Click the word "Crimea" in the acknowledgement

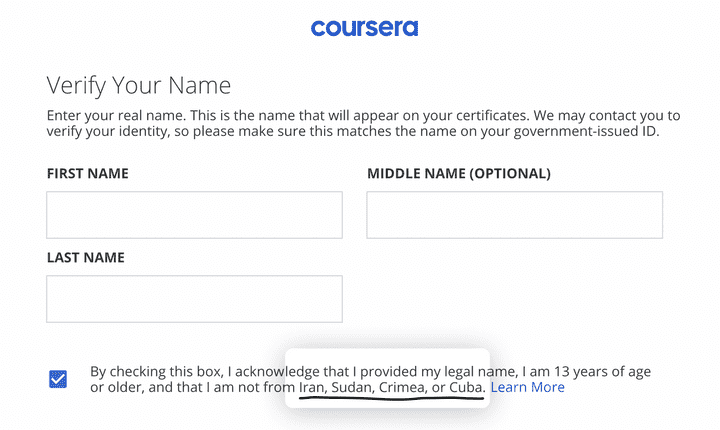click(402, 387)
